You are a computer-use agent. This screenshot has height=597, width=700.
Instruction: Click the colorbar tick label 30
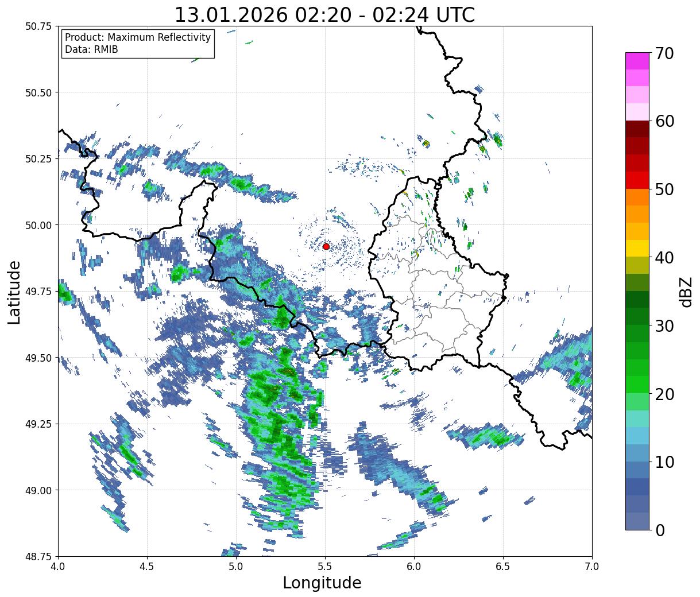(664, 325)
